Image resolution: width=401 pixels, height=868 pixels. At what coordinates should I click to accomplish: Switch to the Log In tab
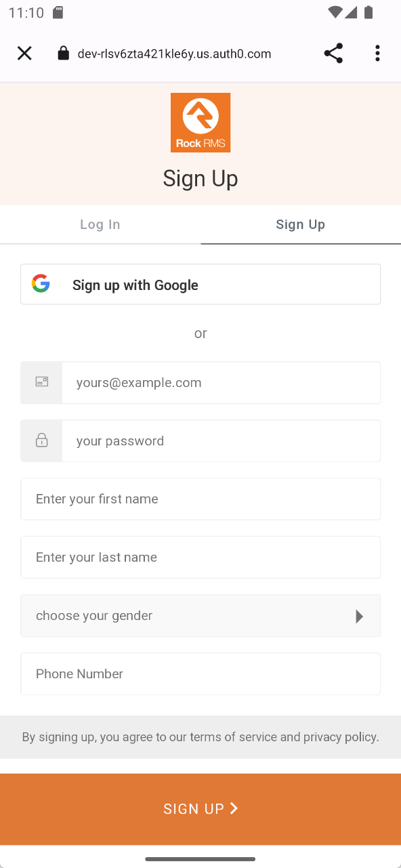click(100, 224)
